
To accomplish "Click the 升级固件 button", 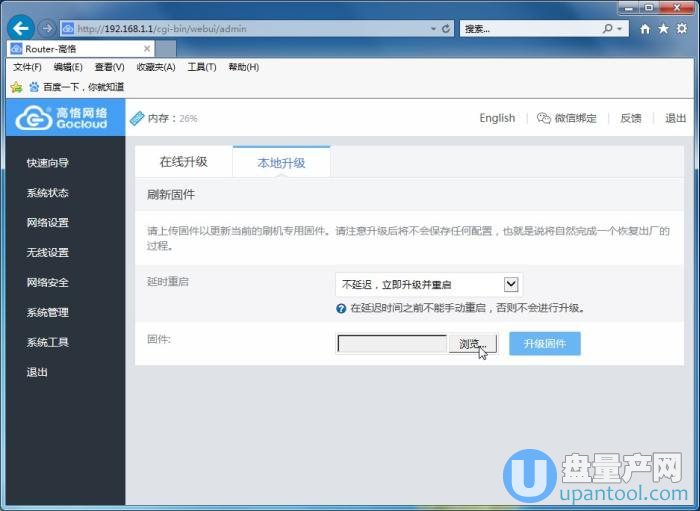I will pos(544,344).
